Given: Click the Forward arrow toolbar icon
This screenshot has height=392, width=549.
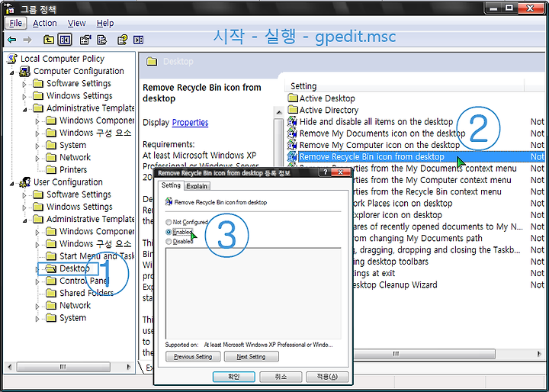Looking at the screenshot, I should pos(27,40).
